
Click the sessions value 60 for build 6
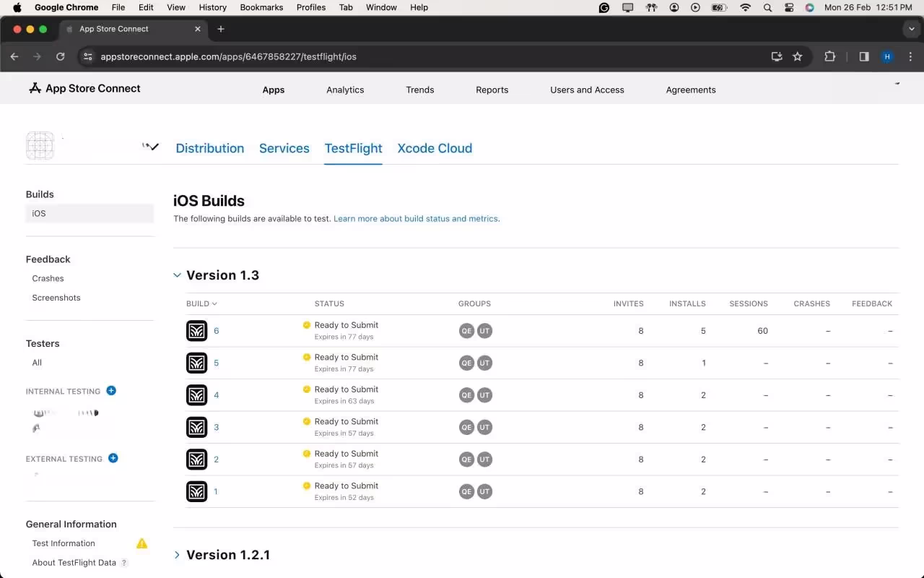pos(762,331)
